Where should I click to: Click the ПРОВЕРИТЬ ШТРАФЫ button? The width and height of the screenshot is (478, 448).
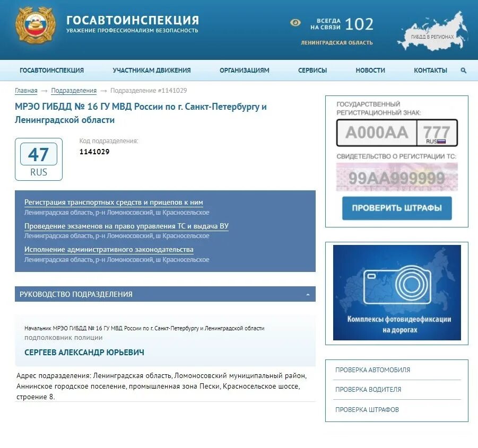(x=397, y=208)
